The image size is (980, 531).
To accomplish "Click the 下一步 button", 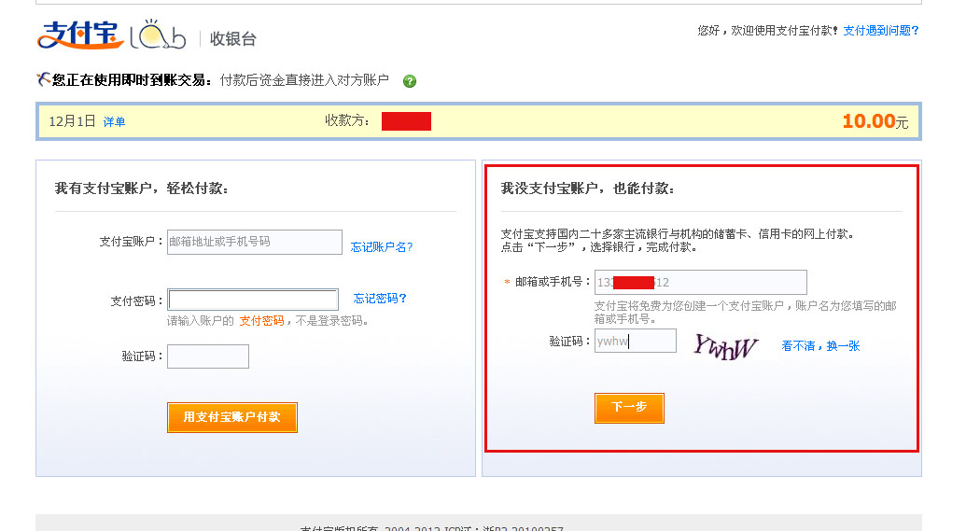I will tap(629, 407).
